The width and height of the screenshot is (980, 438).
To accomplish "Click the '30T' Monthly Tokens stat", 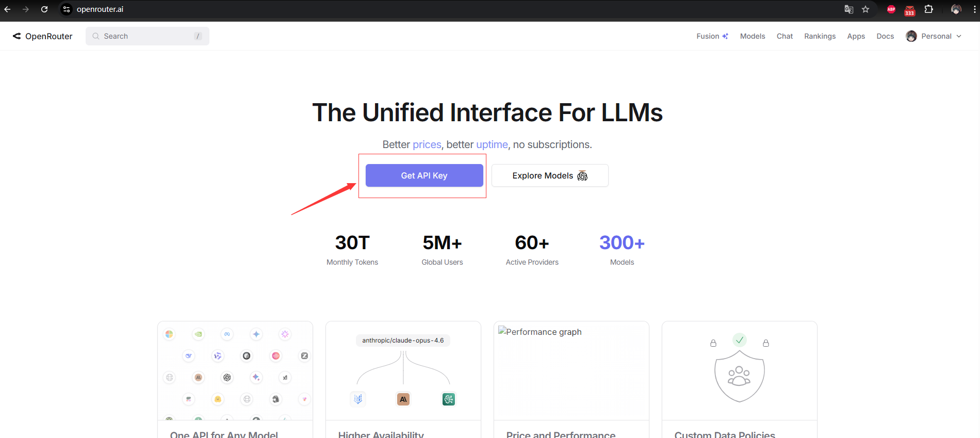I will click(352, 250).
